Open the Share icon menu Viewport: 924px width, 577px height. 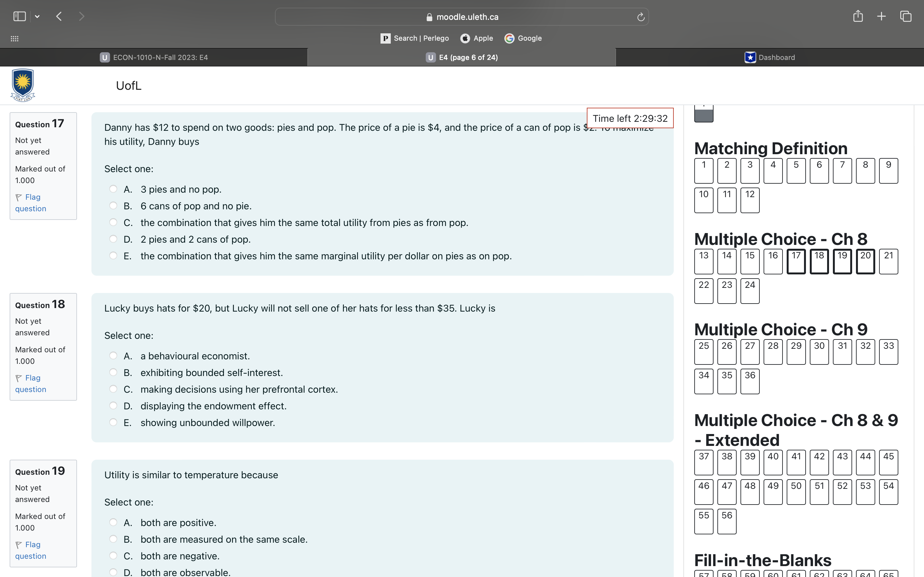[858, 16]
